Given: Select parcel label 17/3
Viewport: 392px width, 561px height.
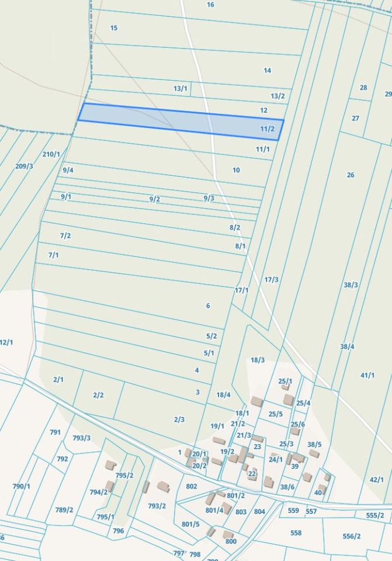Looking at the screenshot, I should pos(271,280).
